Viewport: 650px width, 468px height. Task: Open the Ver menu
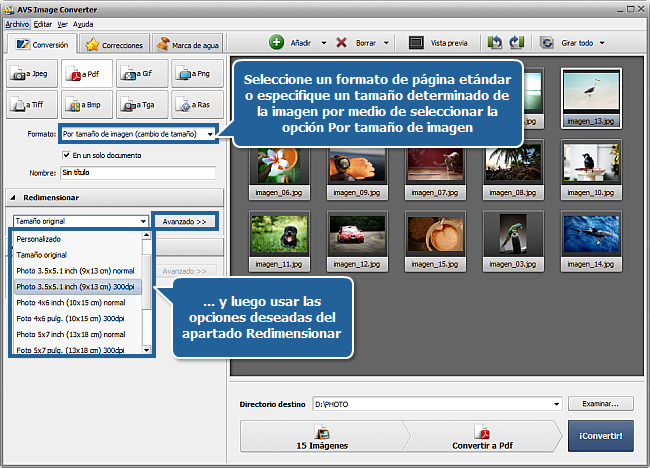click(63, 24)
